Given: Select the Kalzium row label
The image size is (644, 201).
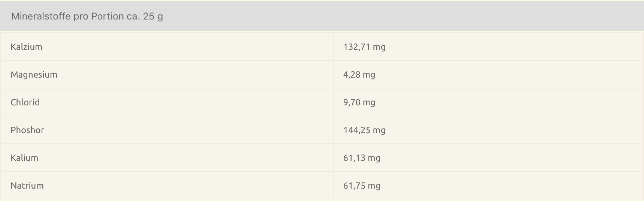Looking at the screenshot, I should point(26,47).
